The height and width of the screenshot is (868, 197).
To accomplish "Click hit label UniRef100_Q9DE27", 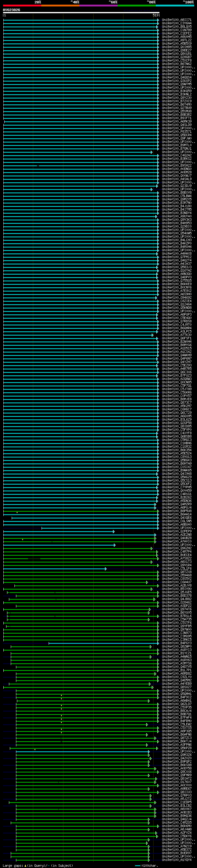I will (177, 50).
